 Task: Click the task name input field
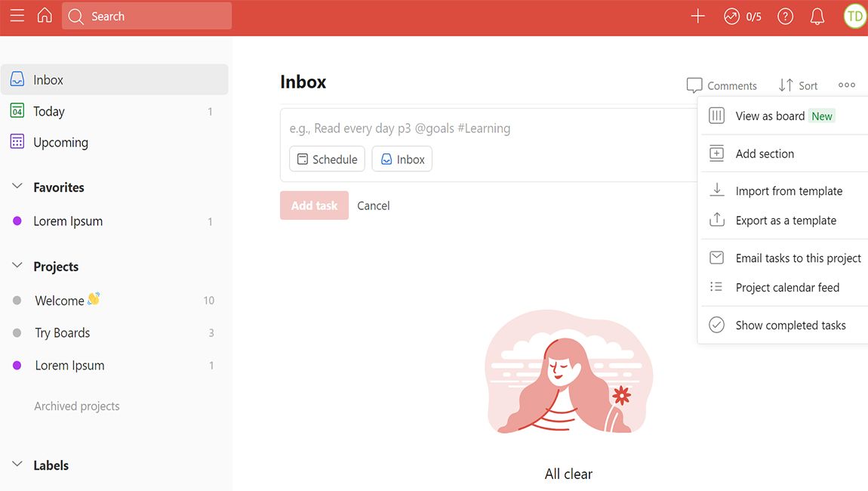coord(483,128)
